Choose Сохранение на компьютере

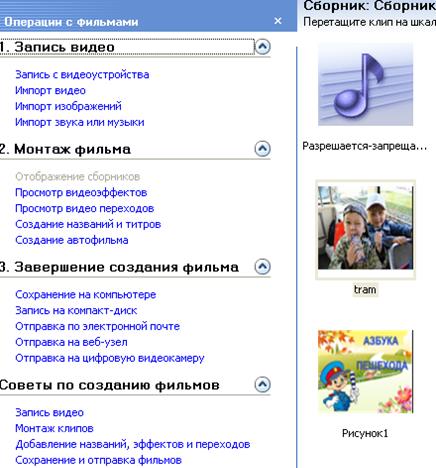[x=86, y=295]
